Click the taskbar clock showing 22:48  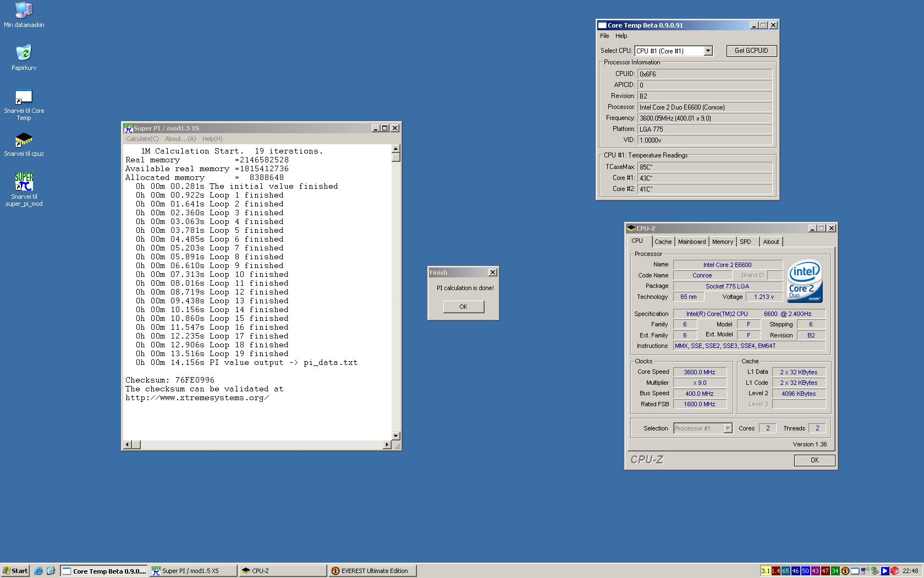910,571
